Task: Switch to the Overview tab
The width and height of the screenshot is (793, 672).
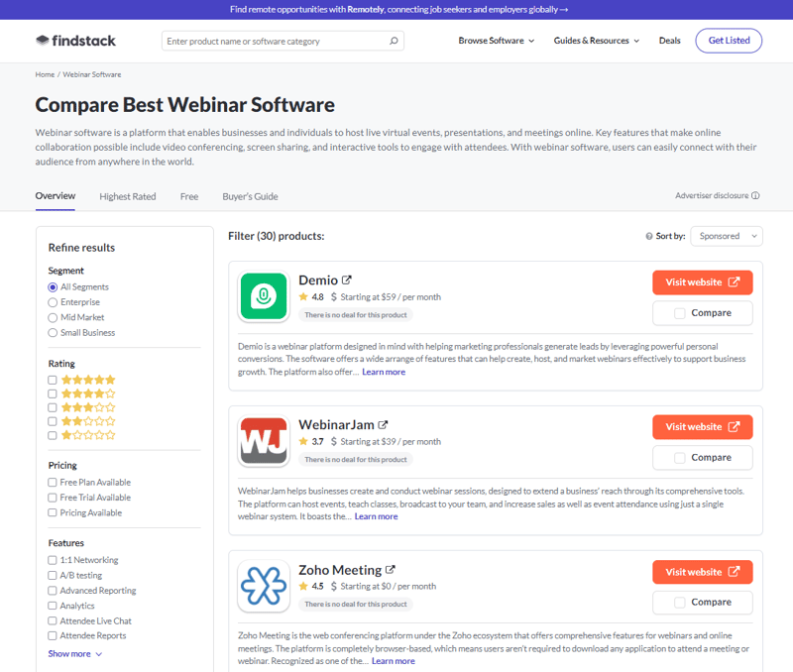Action: pos(56,196)
